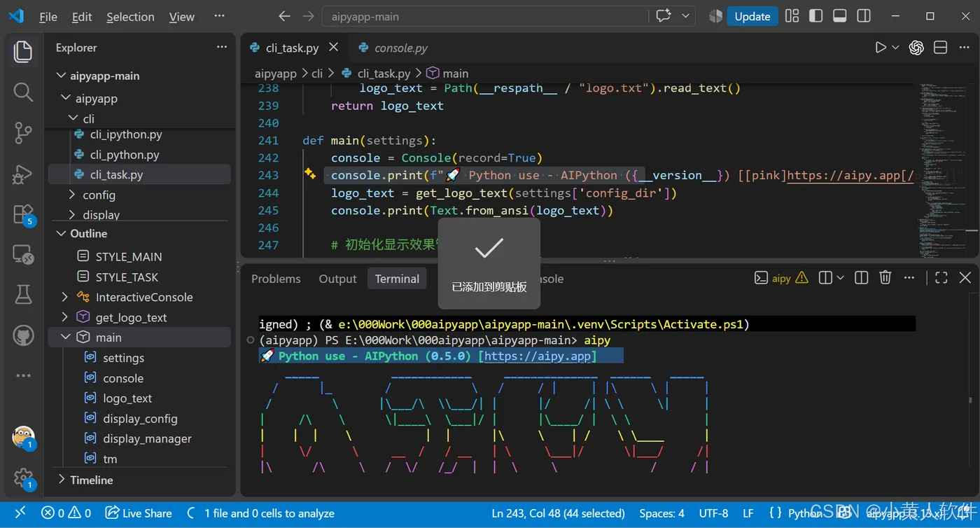Split the editor to the right
The width and height of the screenshot is (980, 528).
pyautogui.click(x=941, y=48)
